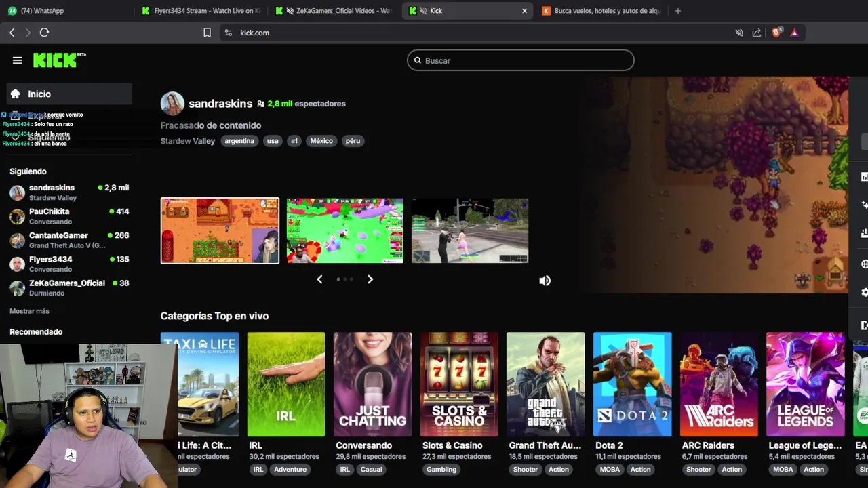Select the usa tag
This screenshot has width=868, height=488.
pos(273,141)
